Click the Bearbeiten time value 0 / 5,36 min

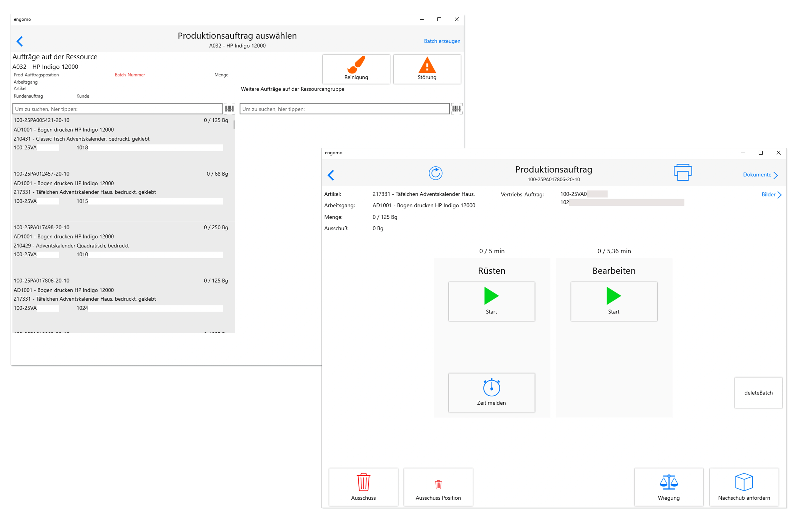tap(614, 251)
